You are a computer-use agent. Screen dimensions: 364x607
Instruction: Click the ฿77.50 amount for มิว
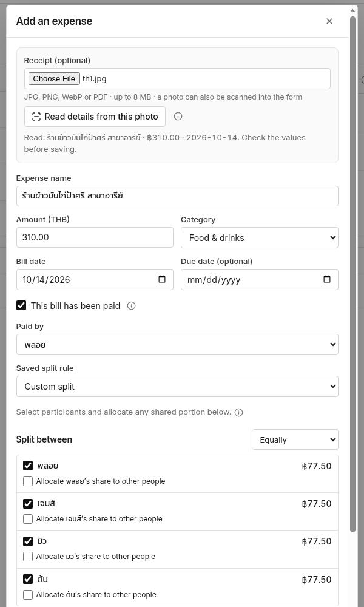pos(317,541)
